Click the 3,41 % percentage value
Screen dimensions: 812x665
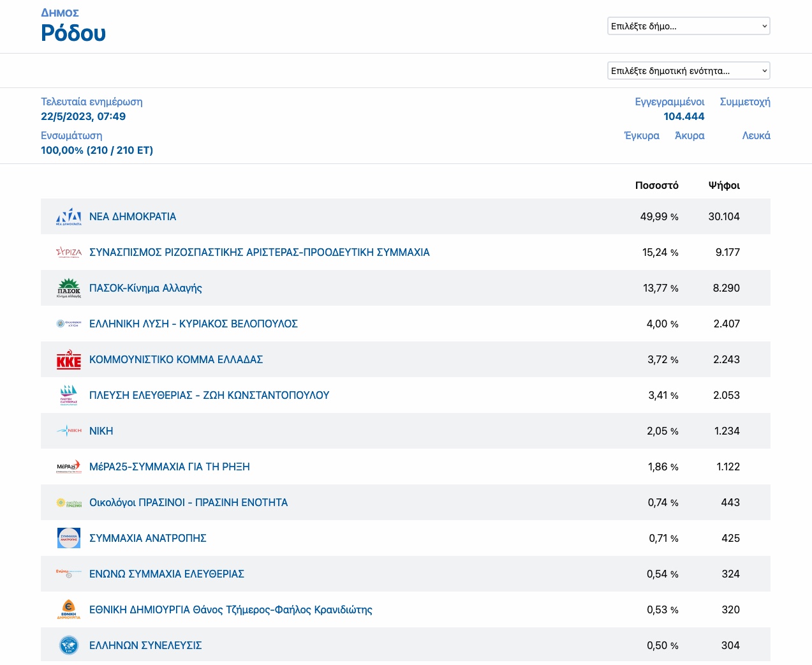pyautogui.click(x=663, y=395)
